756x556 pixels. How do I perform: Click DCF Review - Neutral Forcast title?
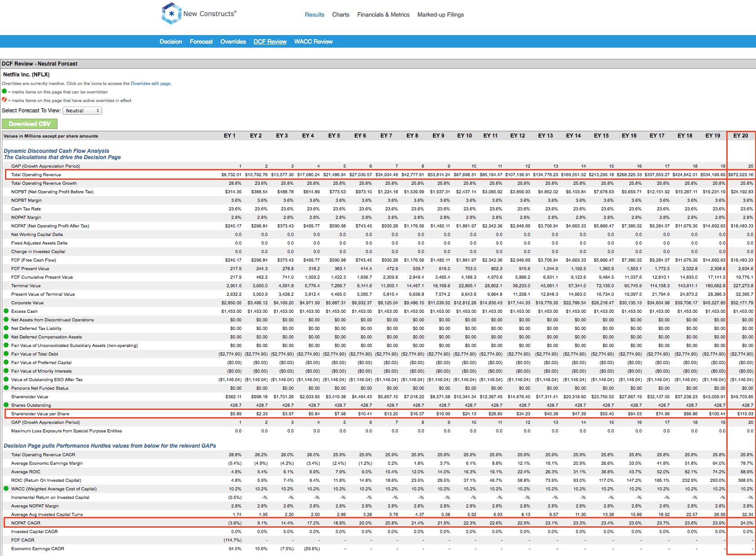pos(40,64)
